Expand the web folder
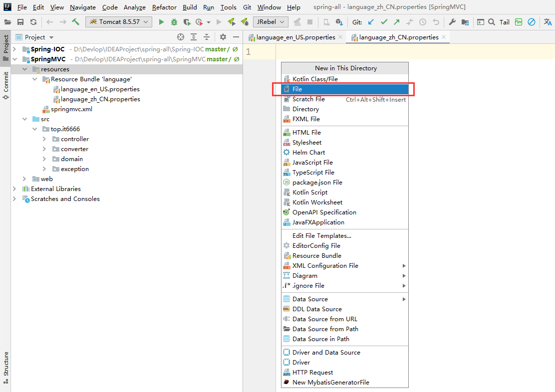The height and width of the screenshot is (392, 555). [x=24, y=179]
